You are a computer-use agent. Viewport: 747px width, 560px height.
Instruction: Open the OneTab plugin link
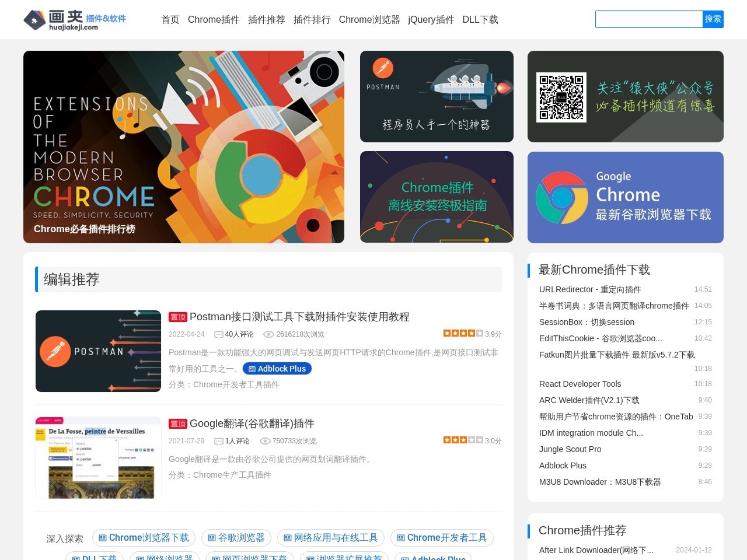click(x=616, y=416)
